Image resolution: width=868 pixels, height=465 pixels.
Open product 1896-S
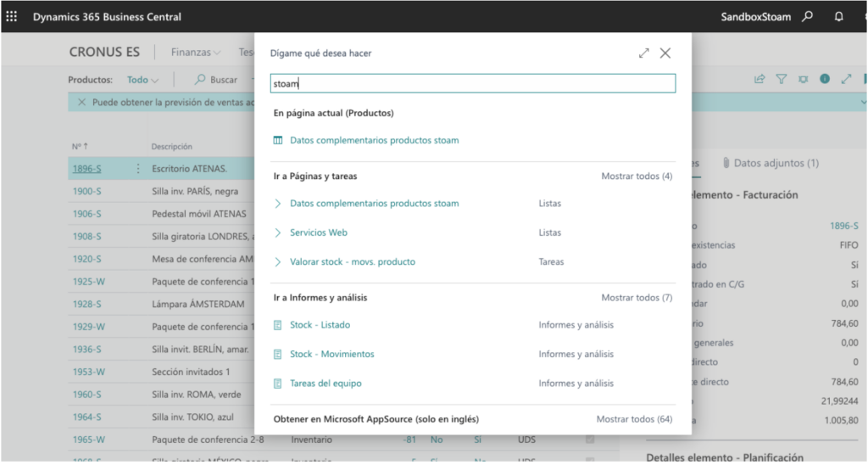coord(87,169)
